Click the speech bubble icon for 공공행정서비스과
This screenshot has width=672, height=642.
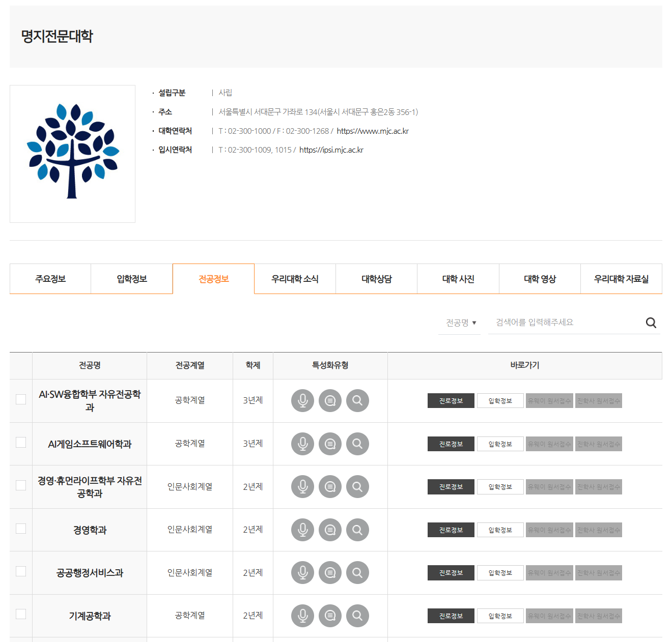[330, 572]
